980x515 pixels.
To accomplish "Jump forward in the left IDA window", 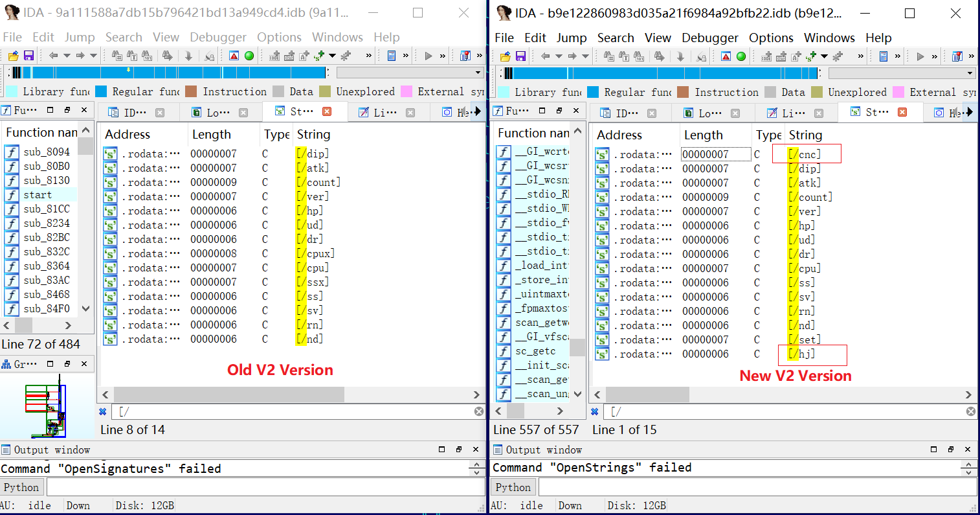I will (80, 56).
